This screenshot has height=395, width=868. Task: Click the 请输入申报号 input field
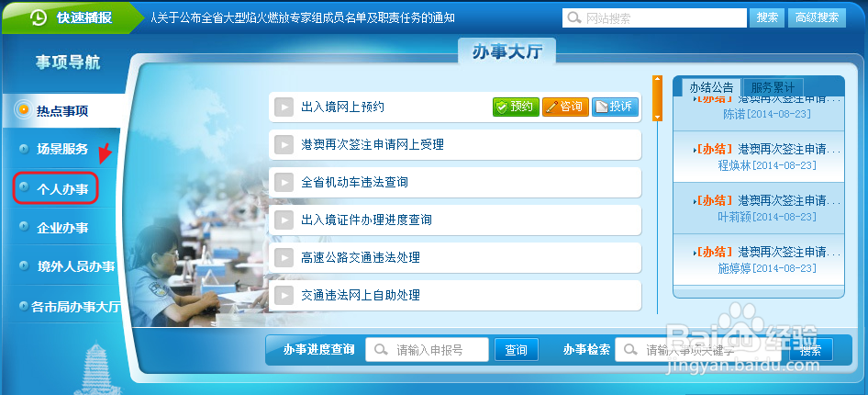[427, 350]
